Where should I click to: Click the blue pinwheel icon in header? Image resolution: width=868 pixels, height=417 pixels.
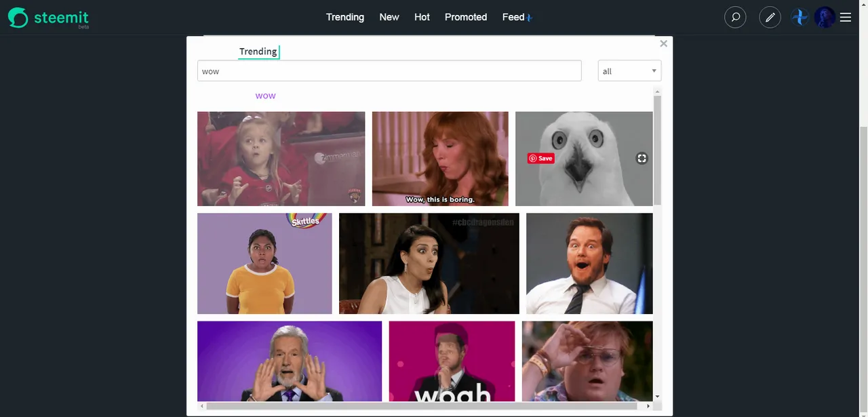tap(800, 17)
